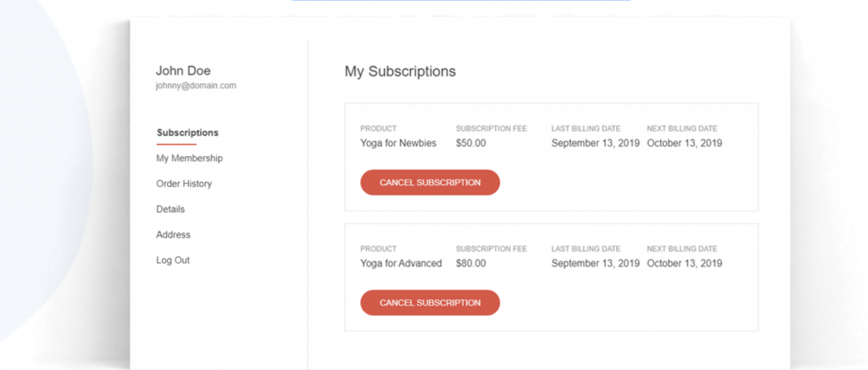Open the Subscriptions menu item
868x370 pixels.
point(187,132)
